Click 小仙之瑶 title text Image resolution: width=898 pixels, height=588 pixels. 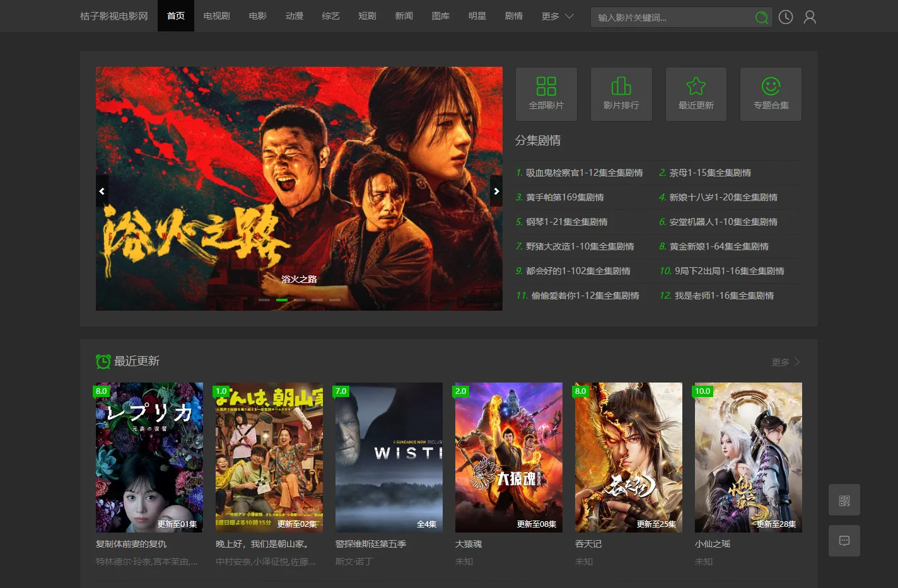pyautogui.click(x=713, y=544)
